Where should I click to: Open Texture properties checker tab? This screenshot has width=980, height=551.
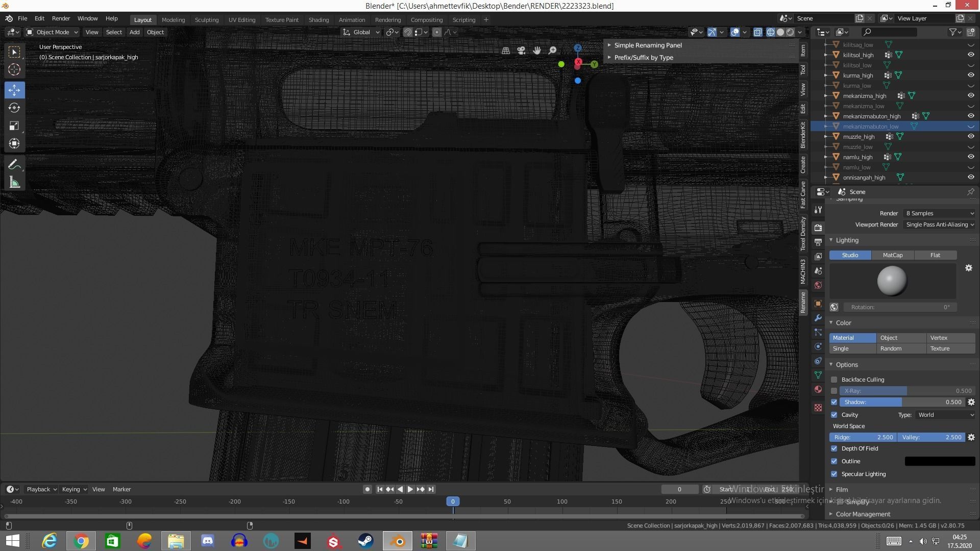[818, 408]
